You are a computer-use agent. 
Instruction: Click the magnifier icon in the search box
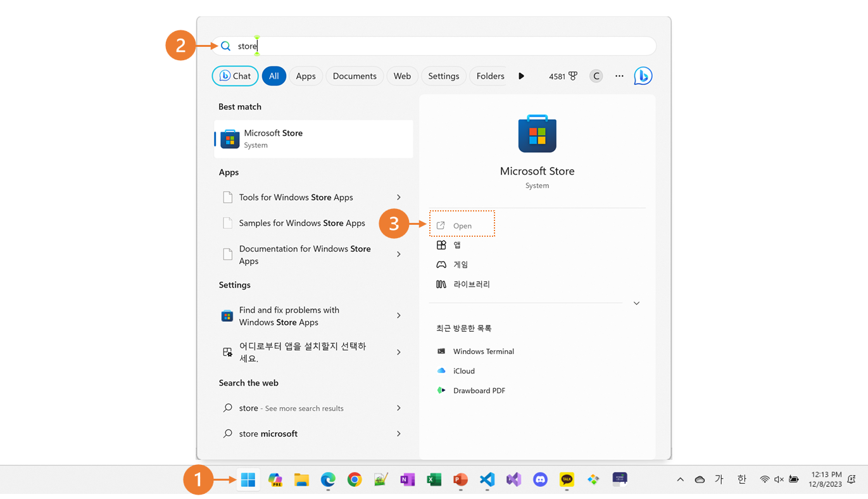225,46
